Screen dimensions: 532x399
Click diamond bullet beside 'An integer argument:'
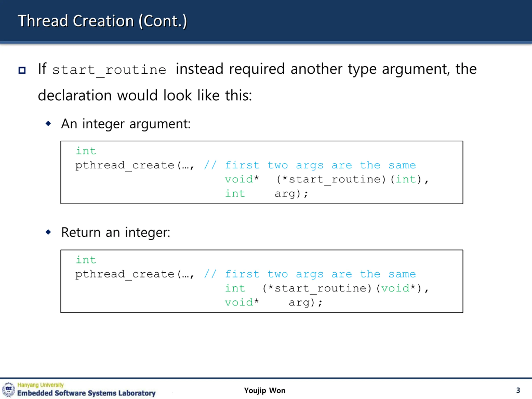[48, 124]
